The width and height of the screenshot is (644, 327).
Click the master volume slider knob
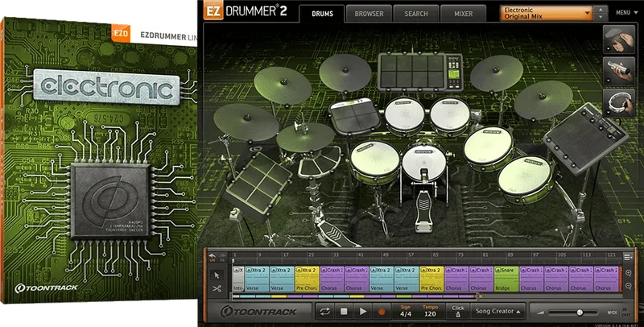(x=580, y=313)
